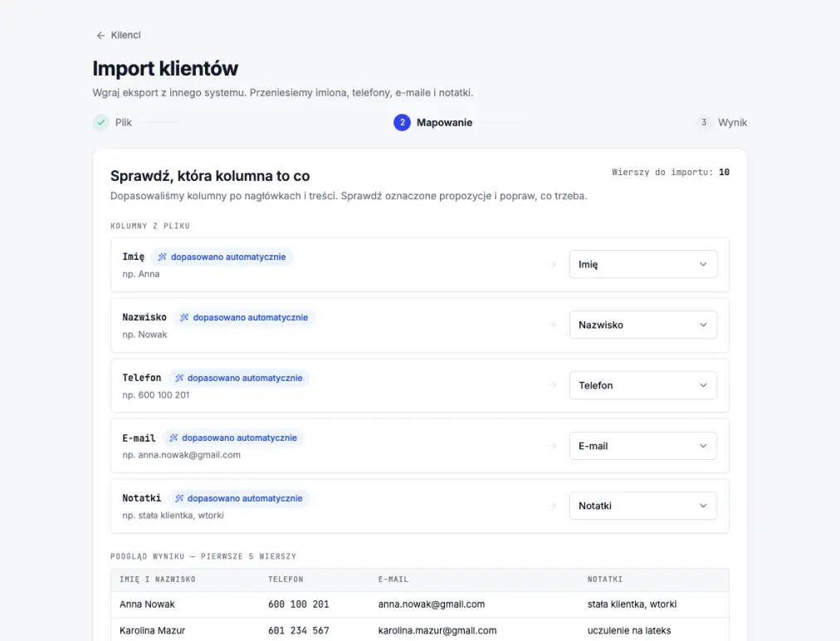Click the Anna Nowak preview table row
Image resolution: width=840 pixels, height=641 pixels.
click(419, 604)
